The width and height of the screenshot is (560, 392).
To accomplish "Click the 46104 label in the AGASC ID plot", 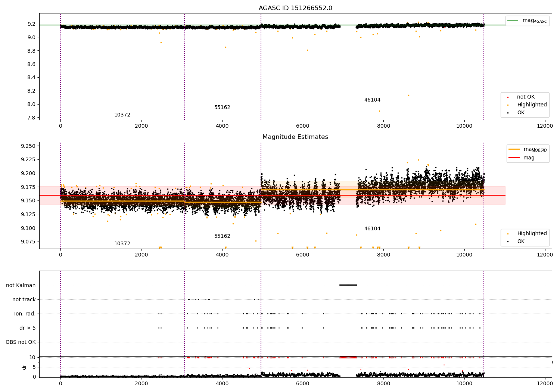I will click(x=372, y=100).
